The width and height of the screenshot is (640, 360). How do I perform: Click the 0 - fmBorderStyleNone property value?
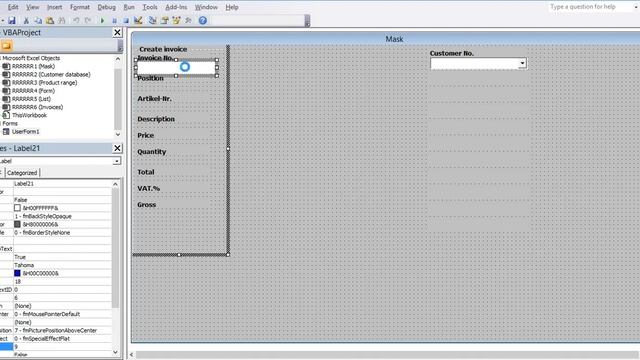(x=62, y=233)
